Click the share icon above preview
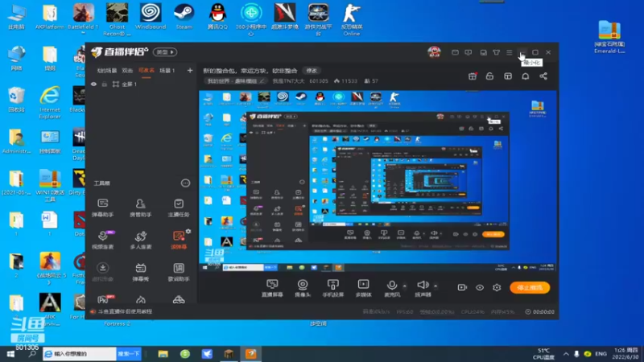Image resolution: width=644 pixels, height=362 pixels. point(543,76)
